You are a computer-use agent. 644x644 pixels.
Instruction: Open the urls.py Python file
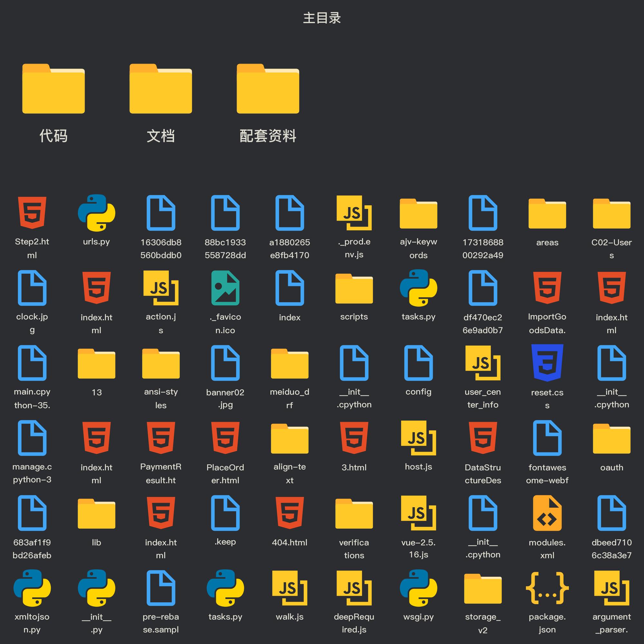coord(97,213)
